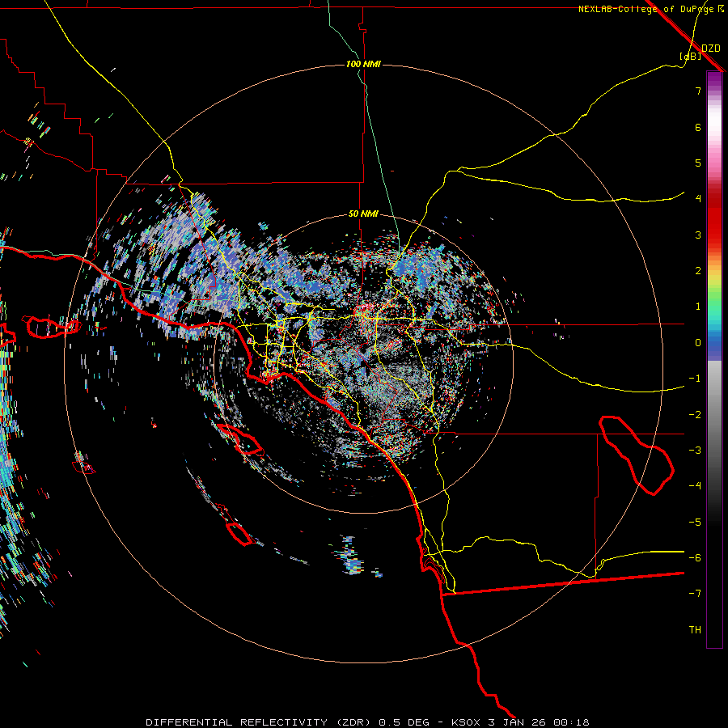
Task: Click the DZD product label
Action: coord(711,49)
